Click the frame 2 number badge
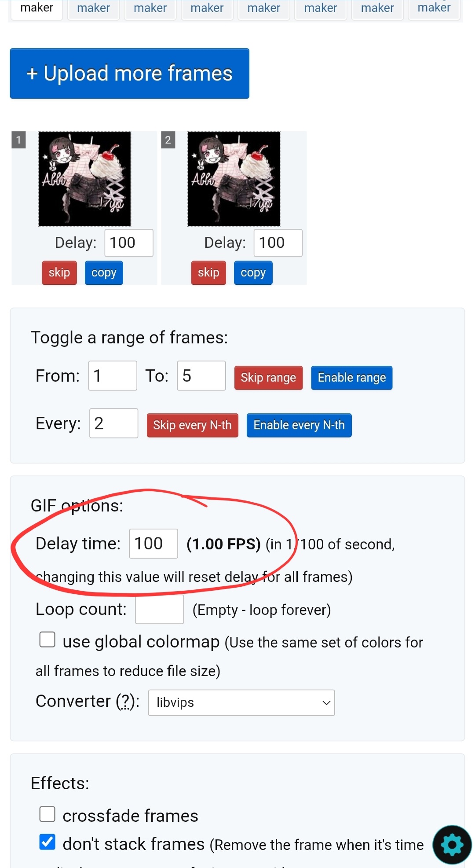Image resolution: width=475 pixels, height=868 pixels. [168, 140]
